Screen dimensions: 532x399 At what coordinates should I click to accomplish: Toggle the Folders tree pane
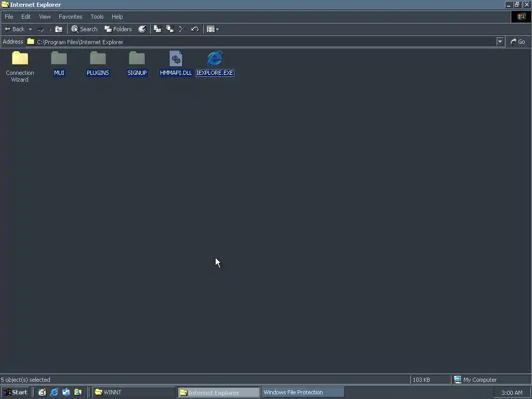[118, 29]
